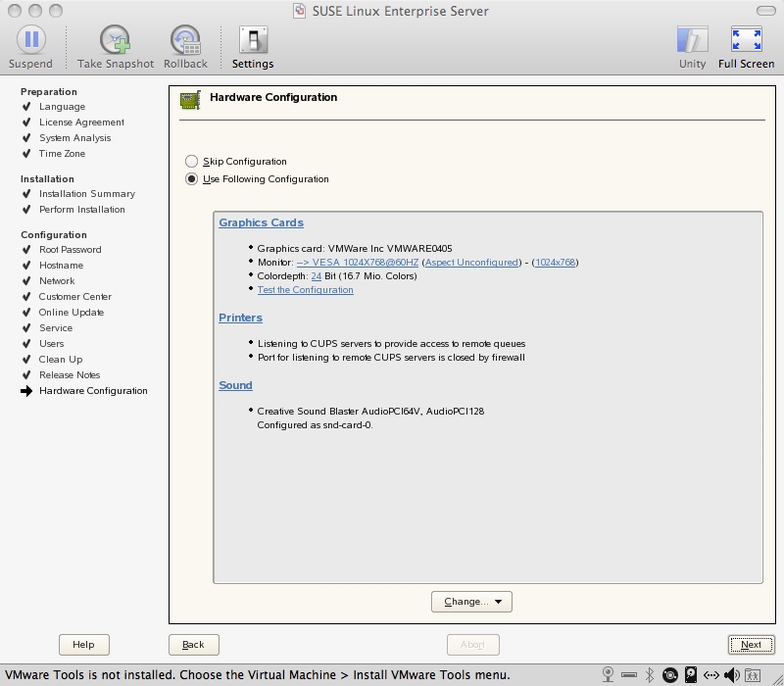Click the CD/DVD drive status icon
The height and width of the screenshot is (686, 784).
pyautogui.click(x=670, y=674)
